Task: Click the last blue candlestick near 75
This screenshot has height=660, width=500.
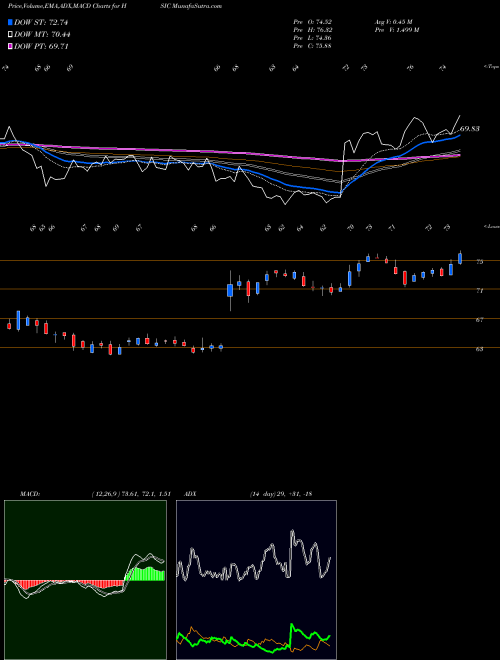Action: coord(460,258)
